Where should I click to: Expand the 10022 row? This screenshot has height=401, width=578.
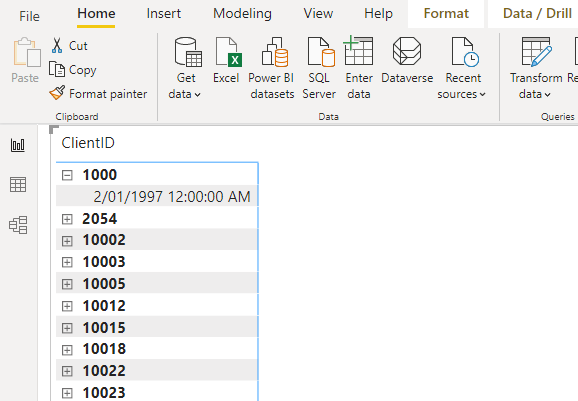(67, 371)
